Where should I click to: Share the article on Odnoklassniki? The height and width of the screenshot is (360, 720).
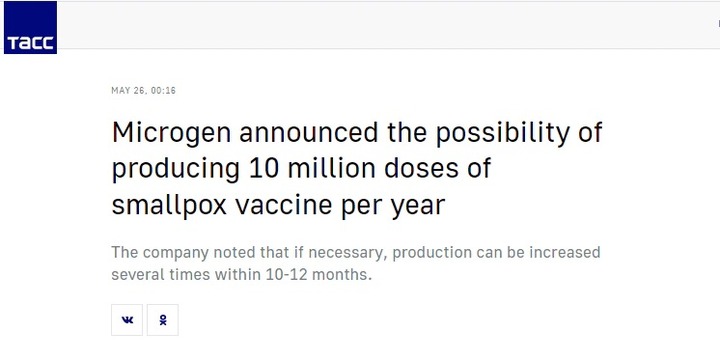pyautogui.click(x=163, y=320)
